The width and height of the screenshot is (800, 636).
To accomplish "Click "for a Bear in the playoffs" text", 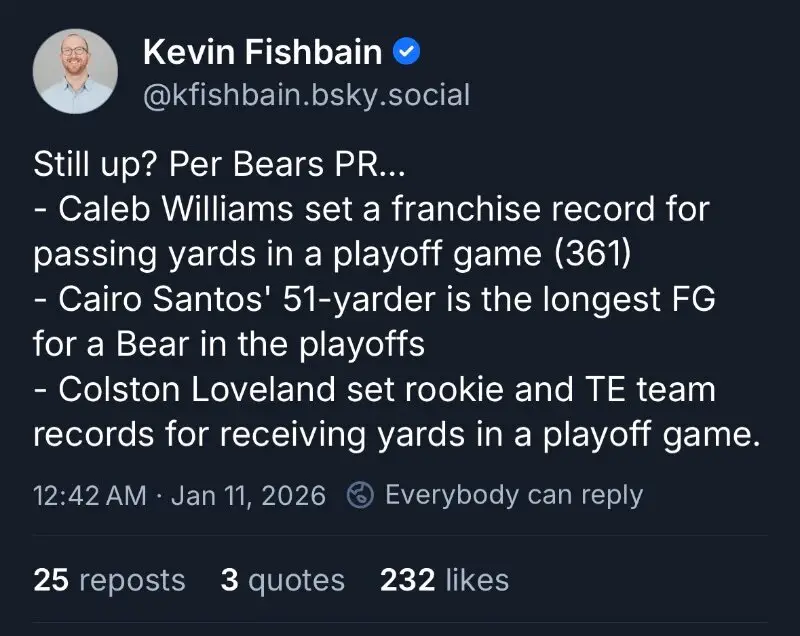I will pyautogui.click(x=229, y=344).
